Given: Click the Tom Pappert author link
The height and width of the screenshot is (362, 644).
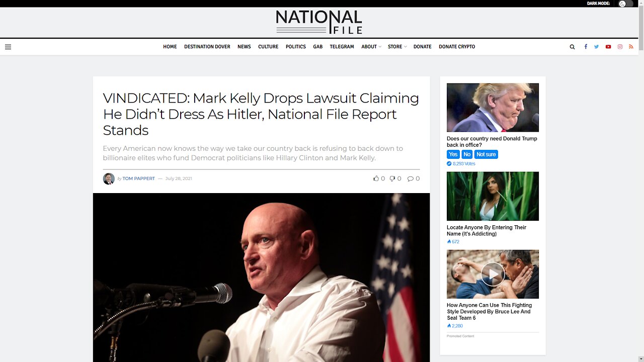Looking at the screenshot, I should click(138, 178).
